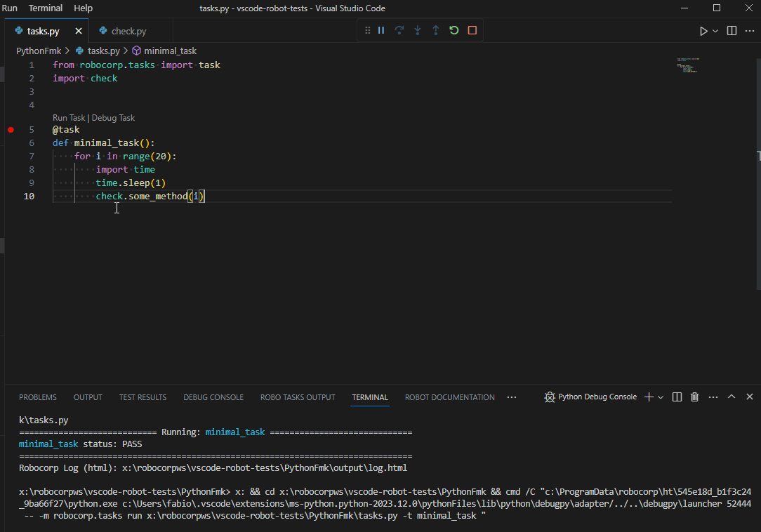The height and width of the screenshot is (532, 761).
Task: Click the Step Out debug arrow
Action: coord(436,30)
